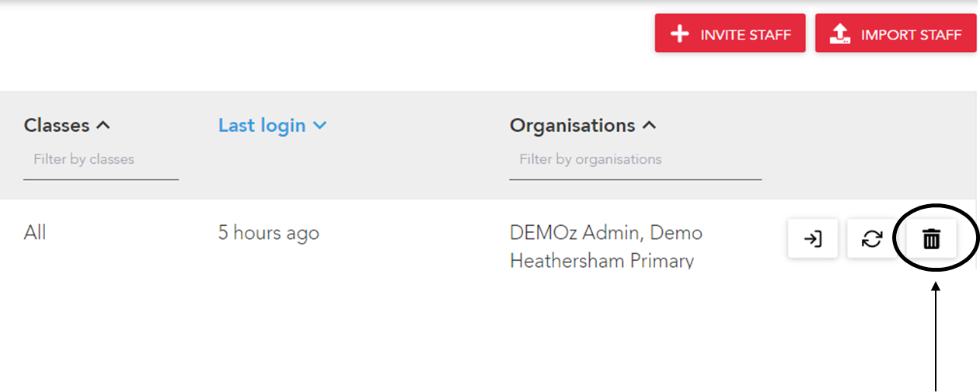Click the upload icon on Import Staff

[x=840, y=34]
